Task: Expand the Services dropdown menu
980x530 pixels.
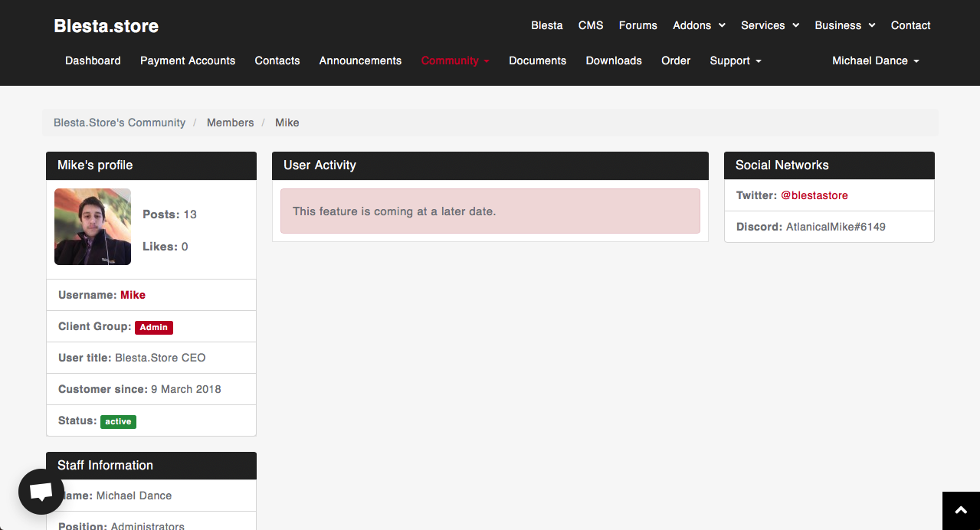Action: (770, 25)
